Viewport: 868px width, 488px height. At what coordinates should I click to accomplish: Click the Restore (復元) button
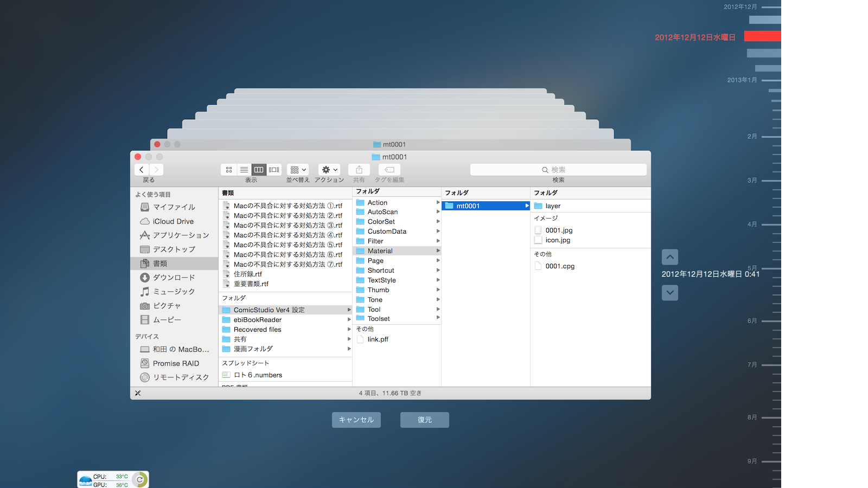425,420
